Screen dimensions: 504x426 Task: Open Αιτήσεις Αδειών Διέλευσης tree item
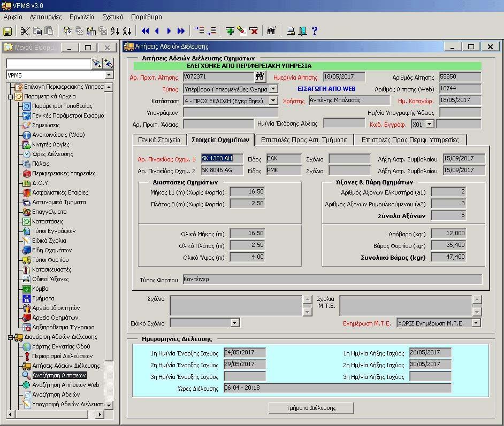[66, 366]
